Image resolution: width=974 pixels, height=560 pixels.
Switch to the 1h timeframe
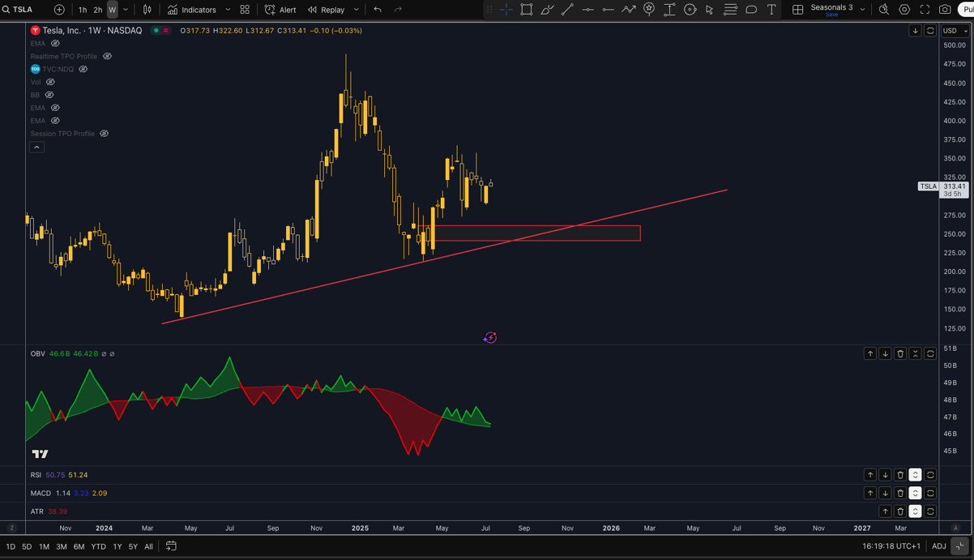tap(83, 10)
